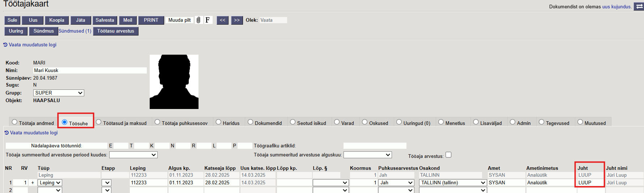Switch to the Dokumendid tab

click(250, 122)
